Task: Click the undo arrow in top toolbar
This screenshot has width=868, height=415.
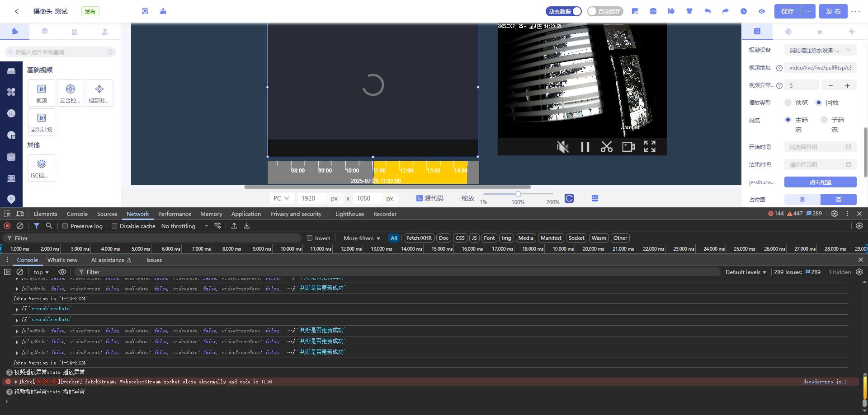Action: pyautogui.click(x=708, y=11)
